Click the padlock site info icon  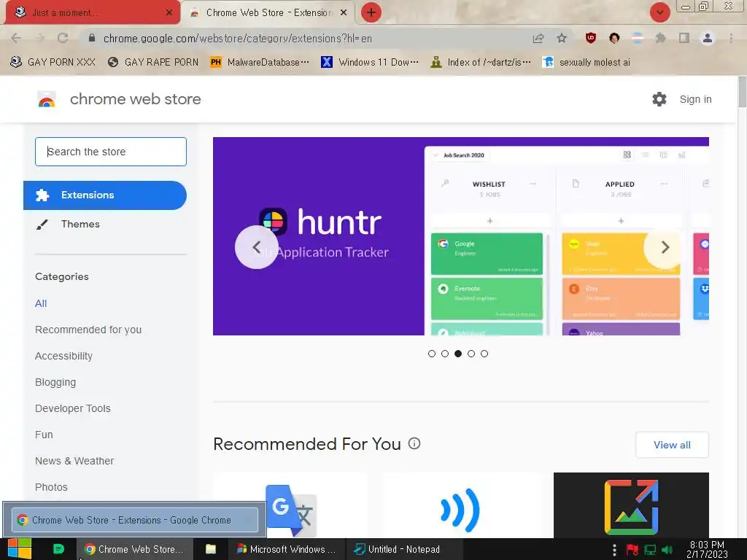(92, 38)
